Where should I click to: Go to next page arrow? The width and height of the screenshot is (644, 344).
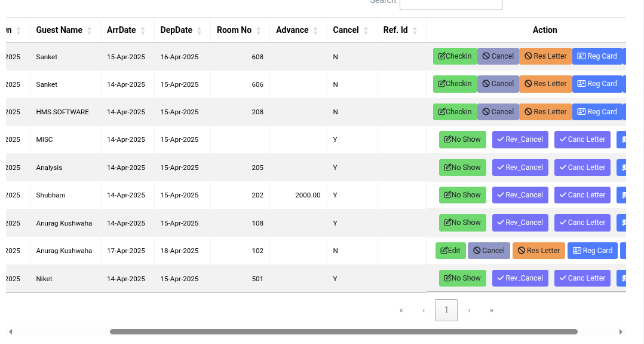click(469, 310)
